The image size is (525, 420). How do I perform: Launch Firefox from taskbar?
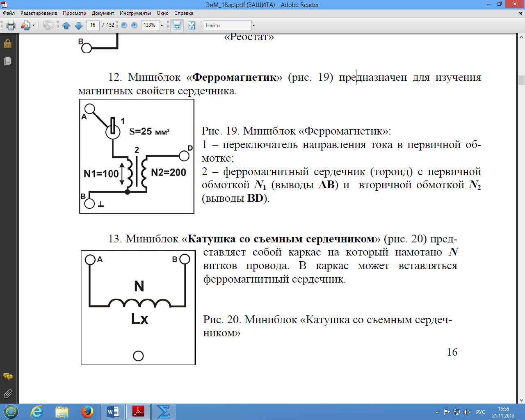87,412
